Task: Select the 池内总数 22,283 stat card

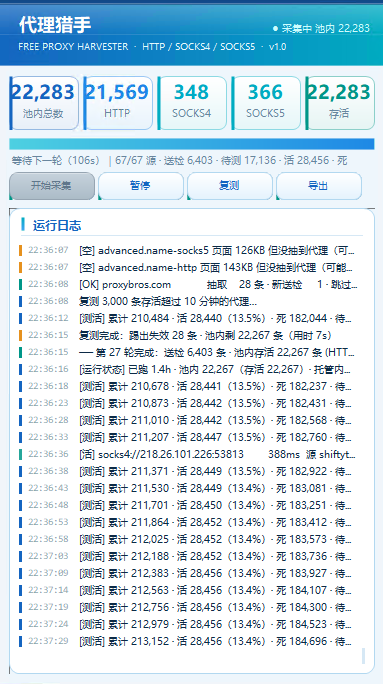Action: (44, 103)
